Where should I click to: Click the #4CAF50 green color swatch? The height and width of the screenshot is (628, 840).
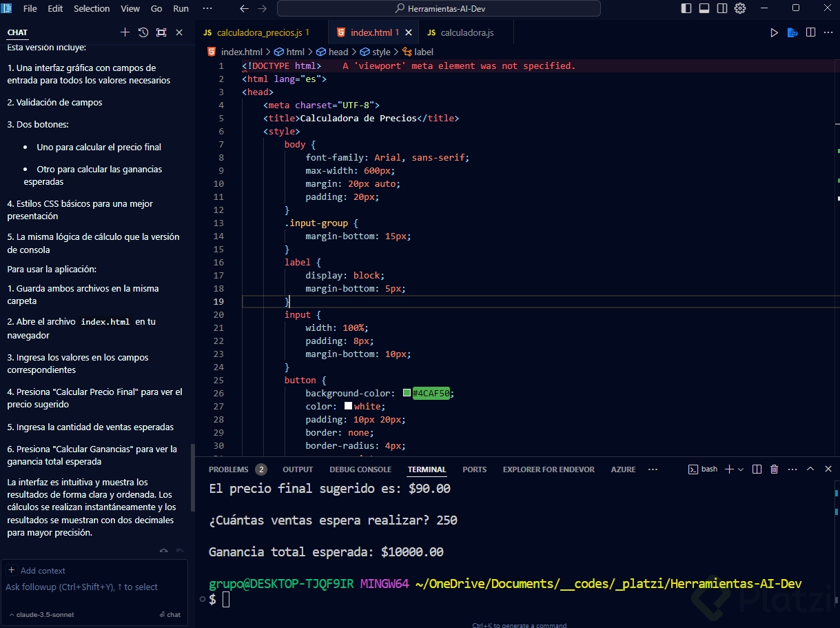[x=407, y=394]
